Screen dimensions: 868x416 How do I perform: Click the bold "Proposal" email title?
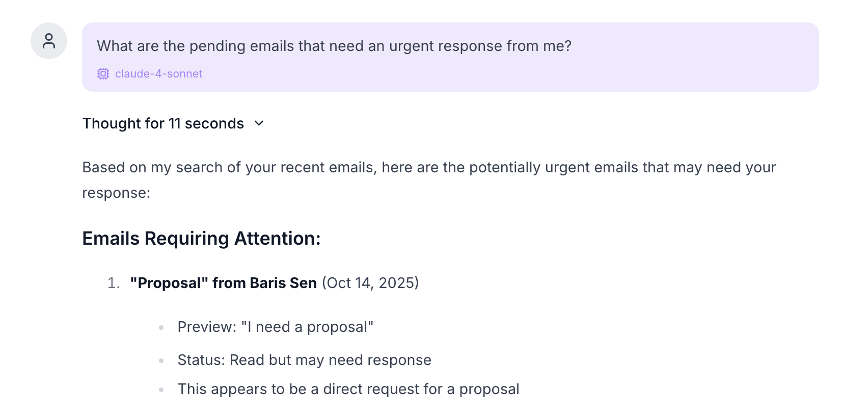[x=169, y=283]
